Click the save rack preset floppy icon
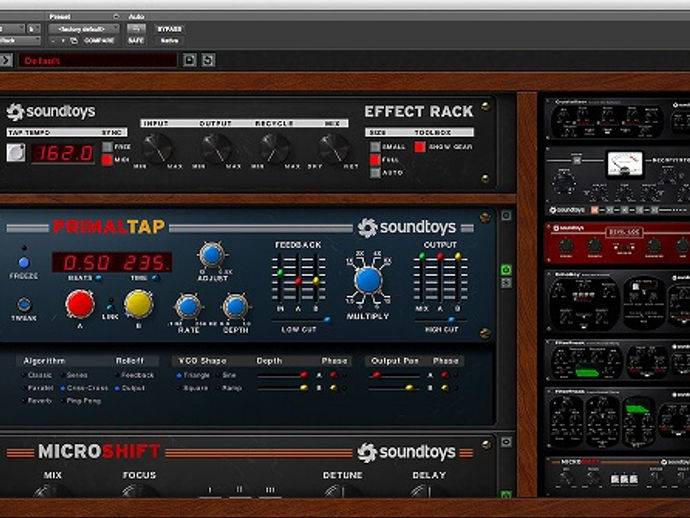The width and height of the screenshot is (690, 518). pyautogui.click(x=190, y=60)
